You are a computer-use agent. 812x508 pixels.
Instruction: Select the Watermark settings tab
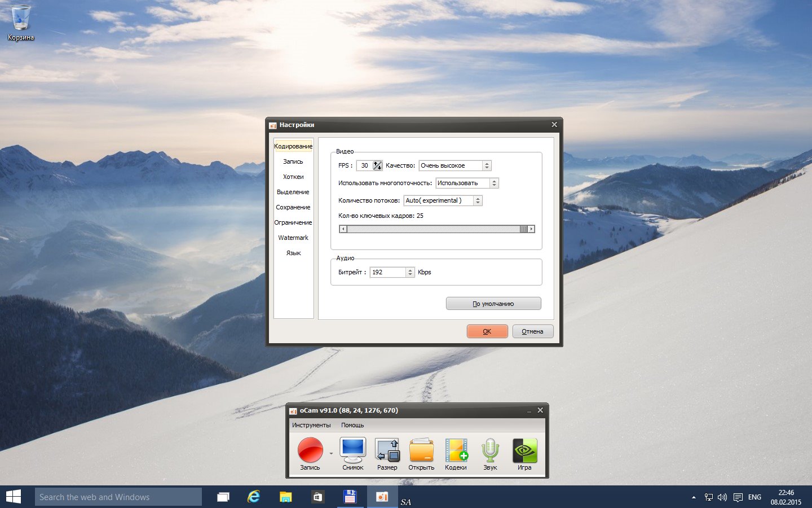(293, 238)
